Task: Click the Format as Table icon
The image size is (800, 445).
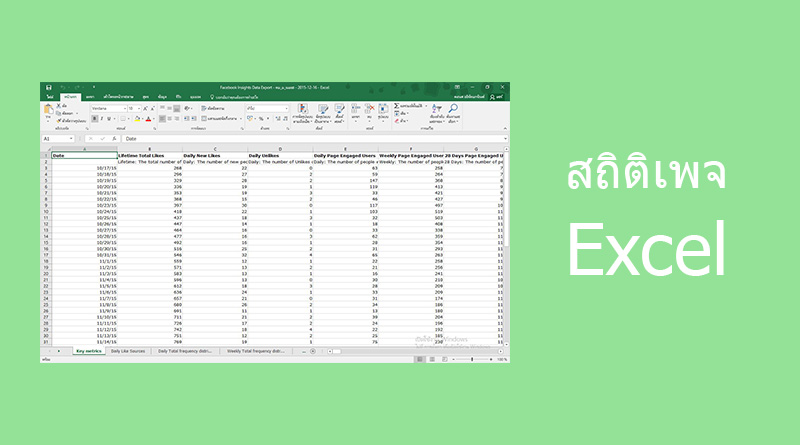Action: click(x=322, y=109)
